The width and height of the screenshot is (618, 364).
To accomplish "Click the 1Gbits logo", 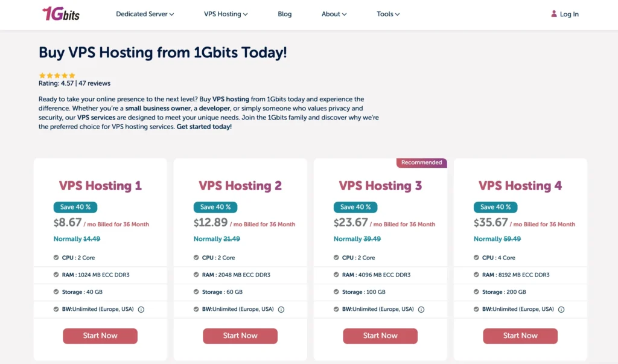I will coord(61,14).
